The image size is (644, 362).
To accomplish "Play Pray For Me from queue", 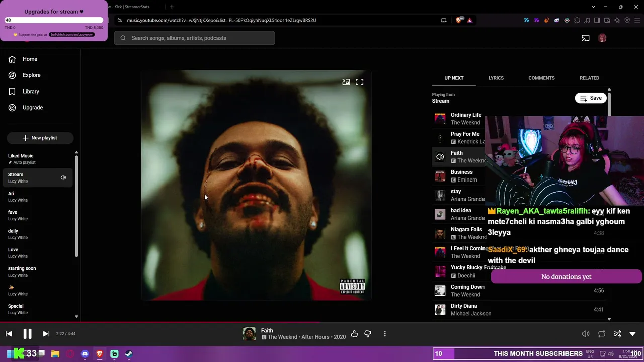I will coord(458,138).
